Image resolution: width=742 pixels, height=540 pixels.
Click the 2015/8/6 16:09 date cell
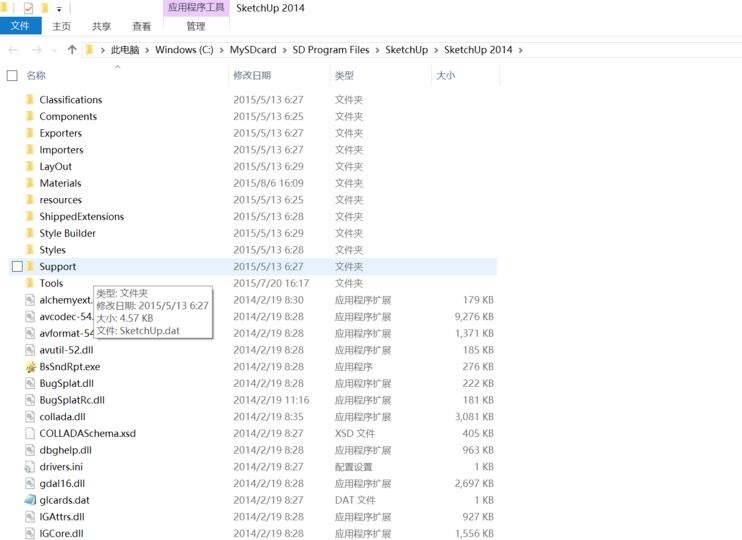click(268, 183)
